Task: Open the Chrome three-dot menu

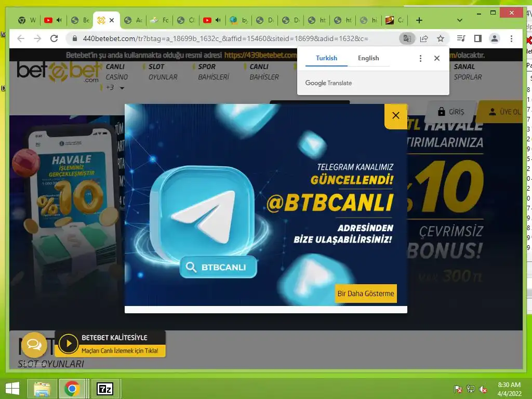Action: point(511,38)
